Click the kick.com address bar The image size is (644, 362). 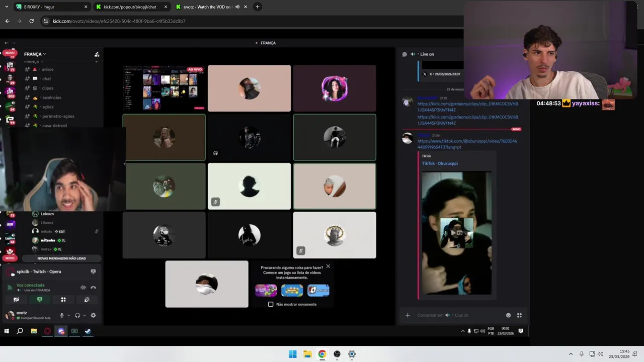[252, 21]
